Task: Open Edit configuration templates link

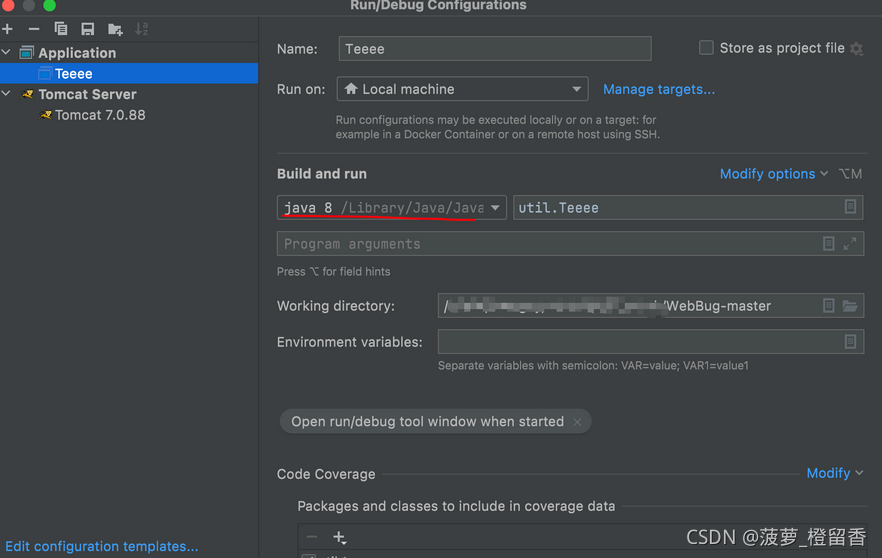Action: [102, 546]
